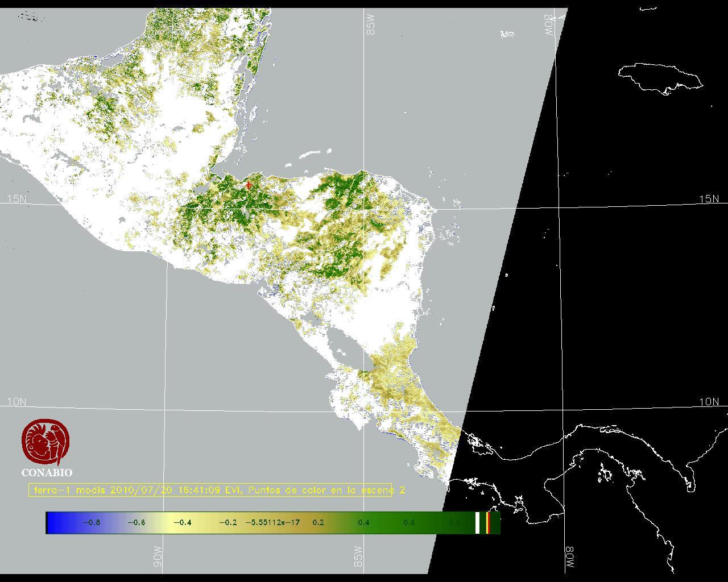Click the 85W longitude label at top
Viewport: 728px width, 582px height.
(x=371, y=25)
